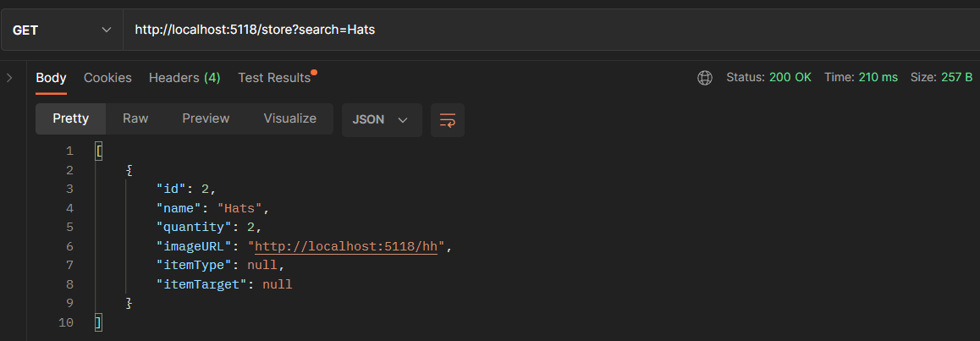The width and height of the screenshot is (980, 341).
Task: Click the "itemTarget": null line
Action: [223, 285]
